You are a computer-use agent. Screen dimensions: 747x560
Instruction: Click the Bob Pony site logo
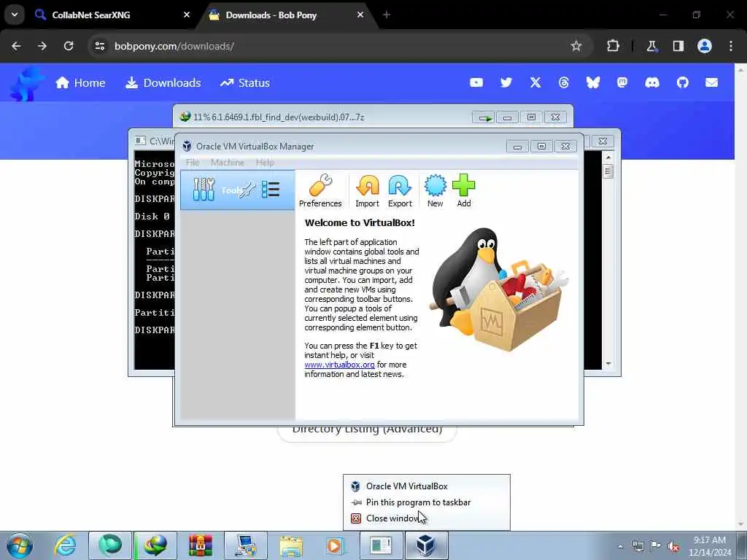(26, 83)
